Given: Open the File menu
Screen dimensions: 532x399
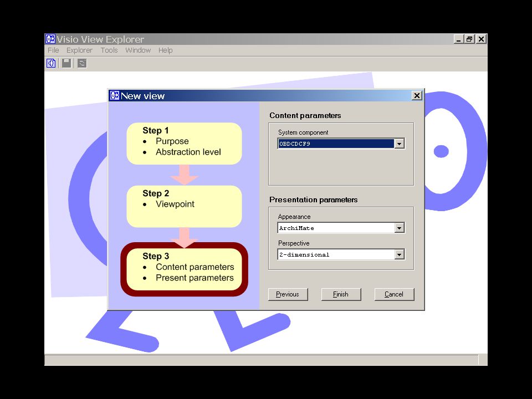Looking at the screenshot, I should (x=53, y=50).
